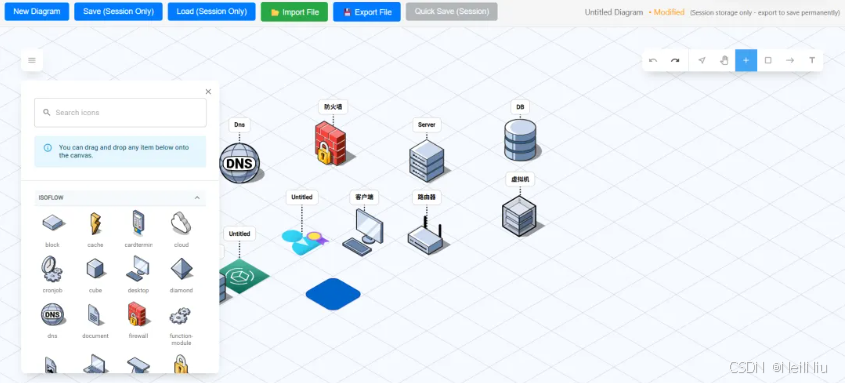Select the DB database node on canvas
Viewport: 845px width, 383px height.
coord(521,140)
